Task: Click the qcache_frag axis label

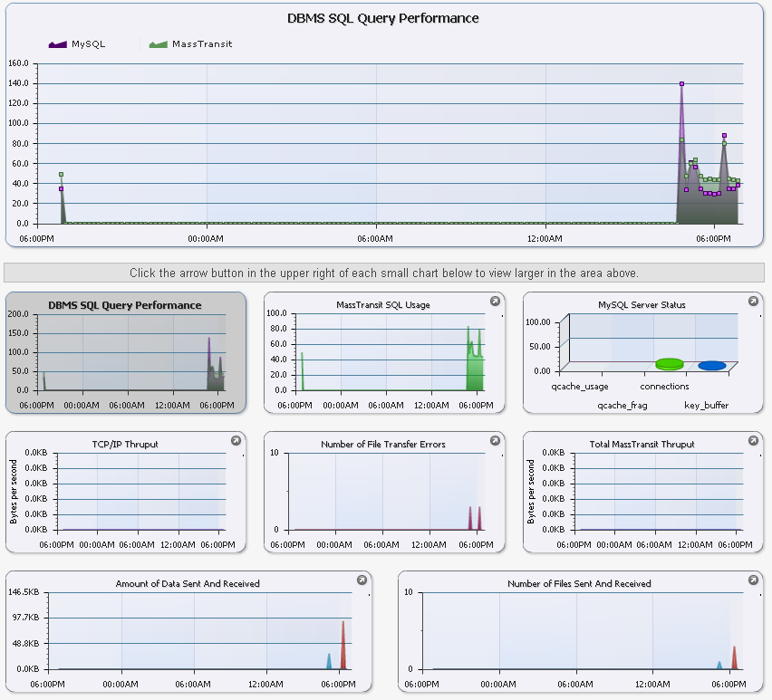Action: tap(622, 406)
